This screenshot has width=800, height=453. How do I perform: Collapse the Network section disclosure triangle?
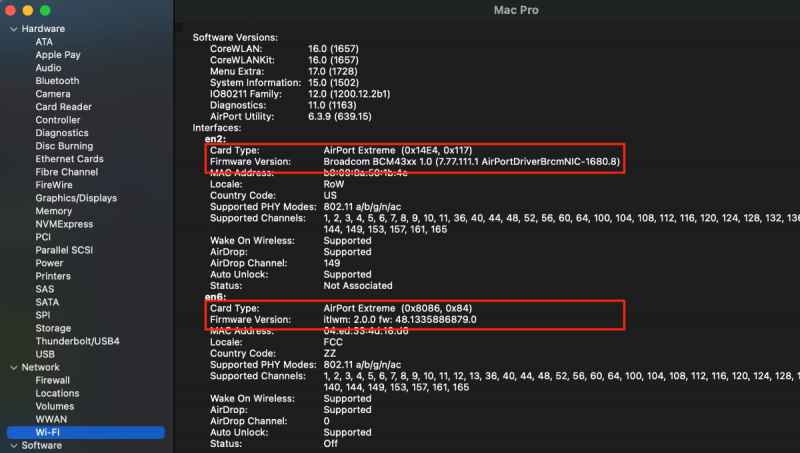[x=13, y=367]
